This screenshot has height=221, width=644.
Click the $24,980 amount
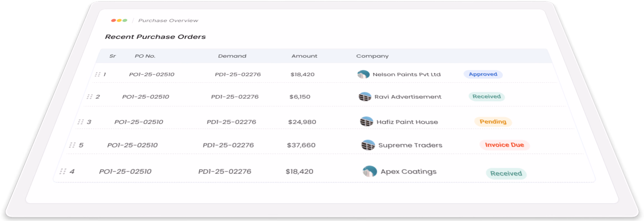pyautogui.click(x=302, y=122)
